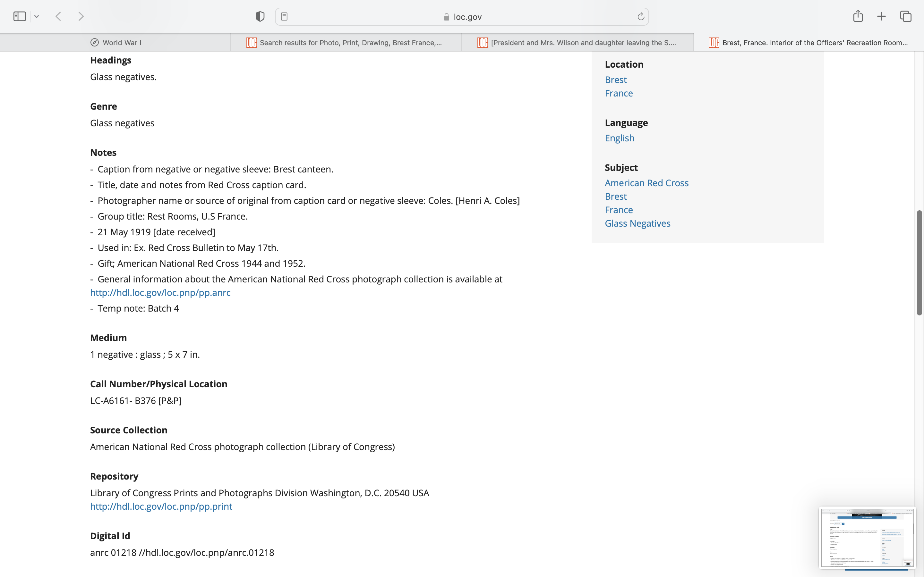924x577 pixels.
Task: Select American Red Cross subject link
Action: tap(646, 183)
